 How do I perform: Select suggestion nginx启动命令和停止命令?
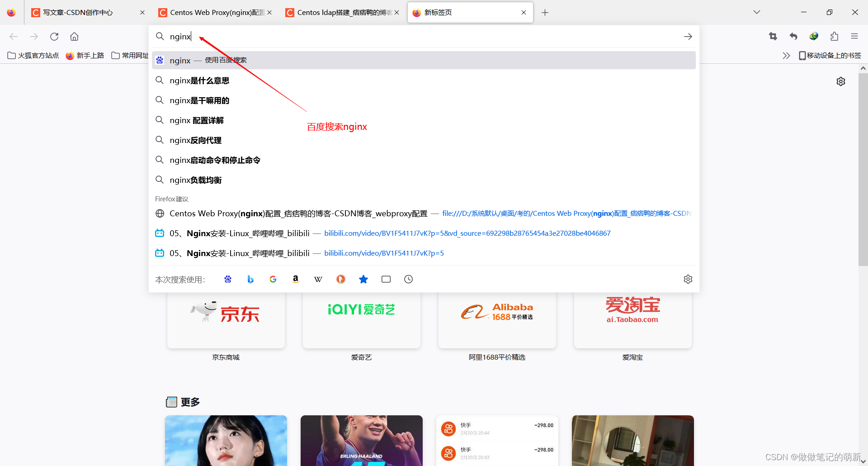tap(424, 160)
